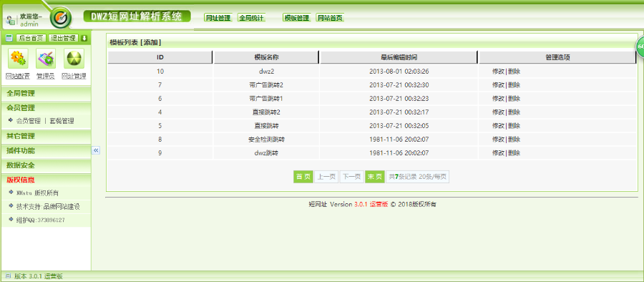The height and width of the screenshot is (282, 644).
Task: Click the template name 安全检测跳转
Action: pyautogui.click(x=267, y=140)
